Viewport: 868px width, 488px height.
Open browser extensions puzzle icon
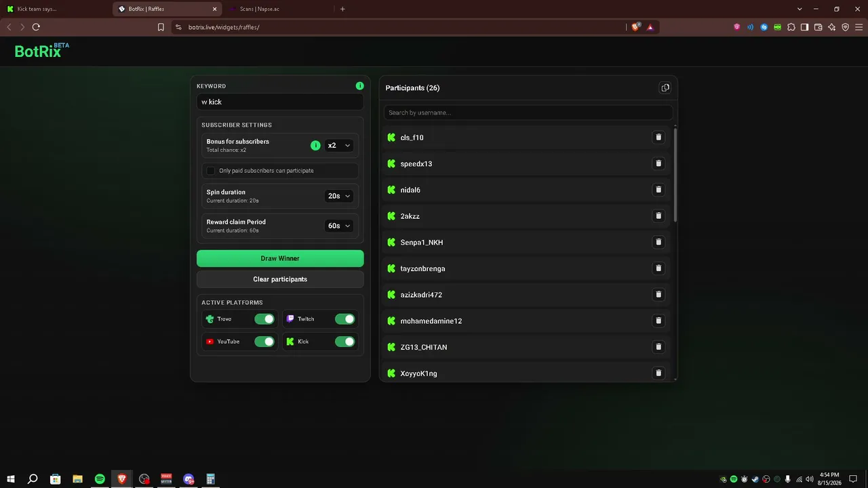(x=791, y=27)
